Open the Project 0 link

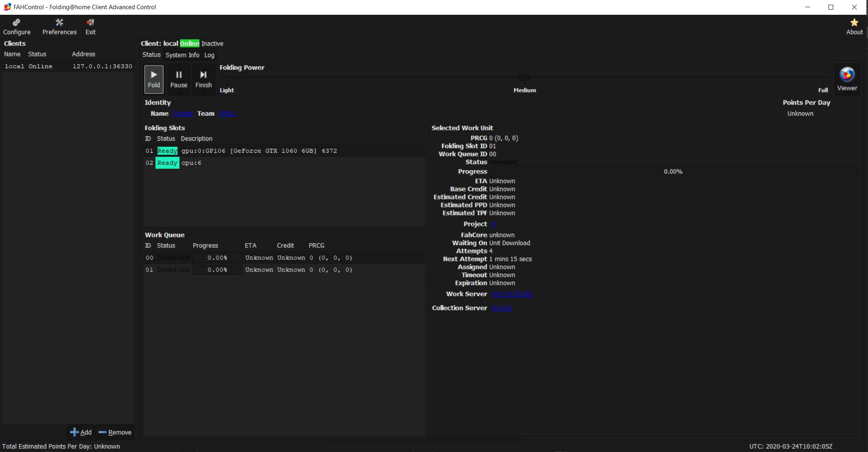point(494,224)
